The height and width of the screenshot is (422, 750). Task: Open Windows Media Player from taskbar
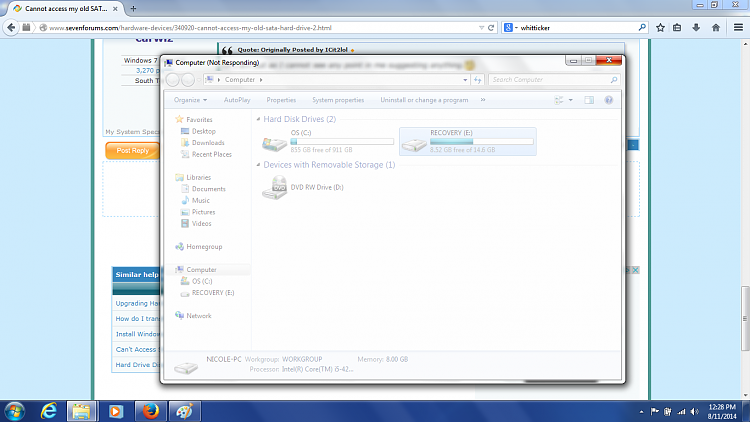click(x=115, y=411)
